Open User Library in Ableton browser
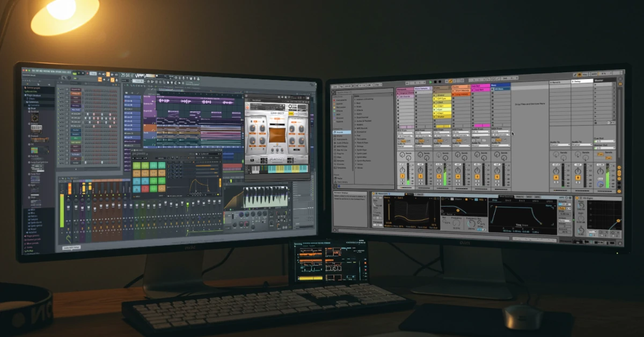The width and height of the screenshot is (644, 337). pos(342,182)
